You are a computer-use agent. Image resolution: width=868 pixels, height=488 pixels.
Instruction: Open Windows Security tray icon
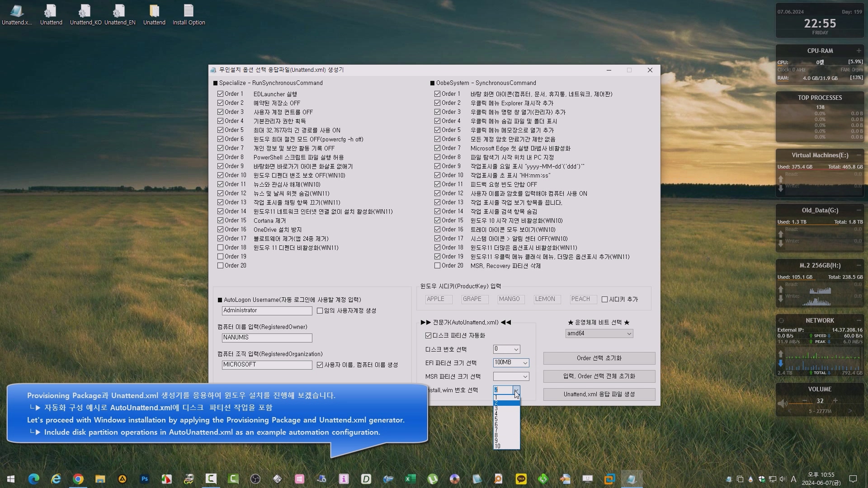click(x=762, y=479)
